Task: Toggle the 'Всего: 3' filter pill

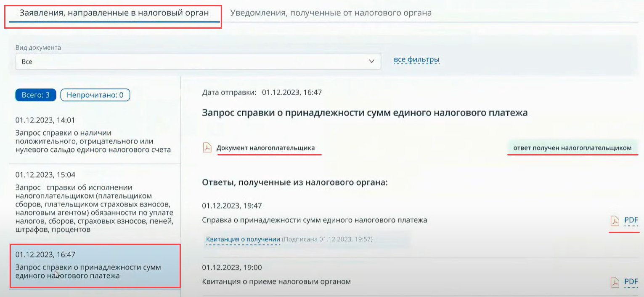Action: [x=35, y=95]
